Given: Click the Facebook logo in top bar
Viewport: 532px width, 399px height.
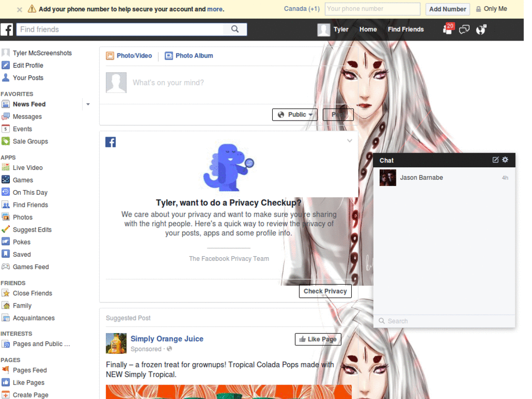Looking at the screenshot, I should point(7,30).
